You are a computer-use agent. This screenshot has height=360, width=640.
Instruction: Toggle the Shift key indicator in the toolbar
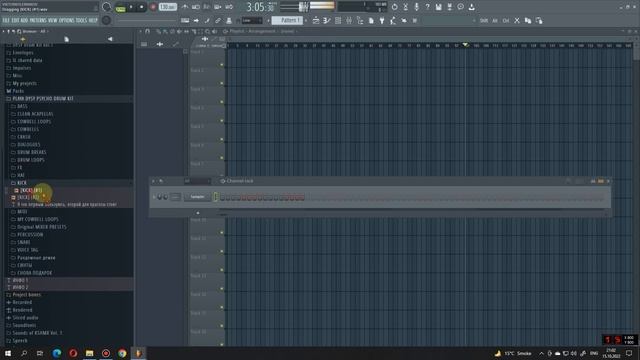click(484, 20)
